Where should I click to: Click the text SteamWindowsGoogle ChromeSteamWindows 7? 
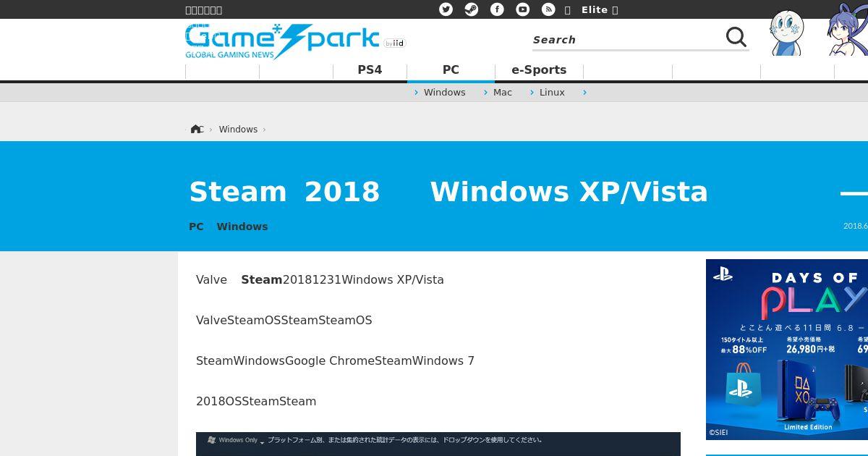tap(335, 360)
